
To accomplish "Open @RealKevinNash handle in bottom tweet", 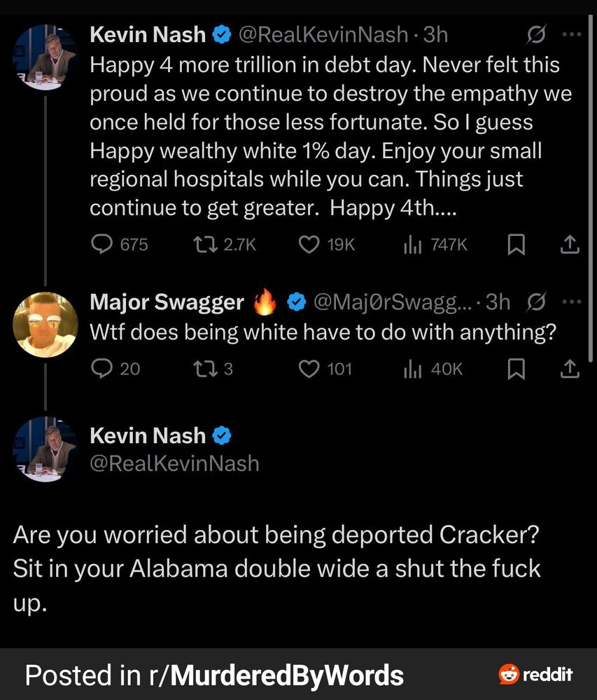I will pos(174,463).
